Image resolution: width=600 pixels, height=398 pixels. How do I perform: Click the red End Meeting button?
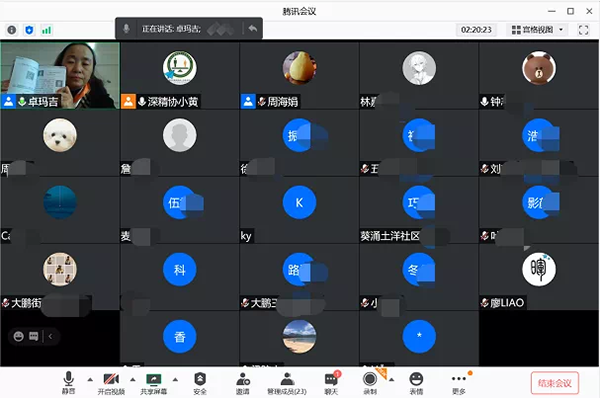[554, 383]
